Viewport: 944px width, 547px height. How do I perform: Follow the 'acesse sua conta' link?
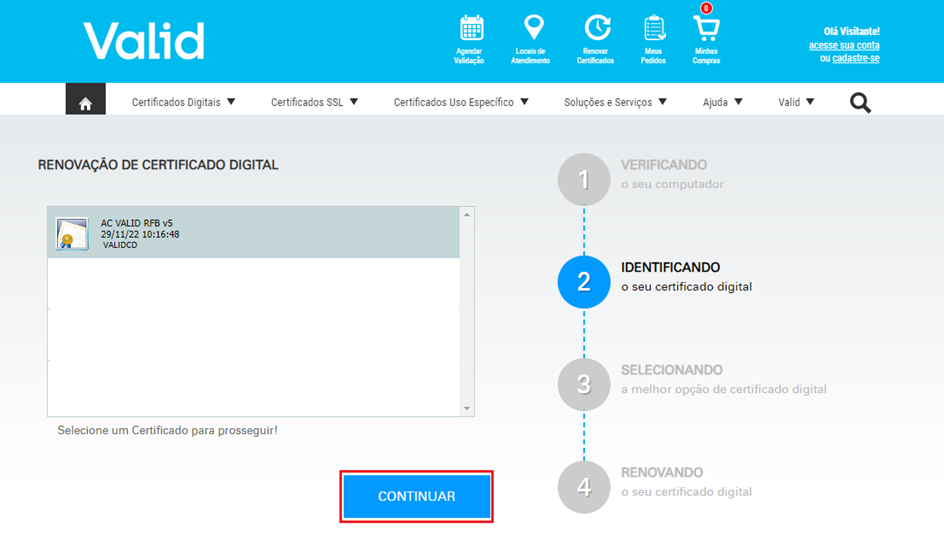(x=844, y=45)
